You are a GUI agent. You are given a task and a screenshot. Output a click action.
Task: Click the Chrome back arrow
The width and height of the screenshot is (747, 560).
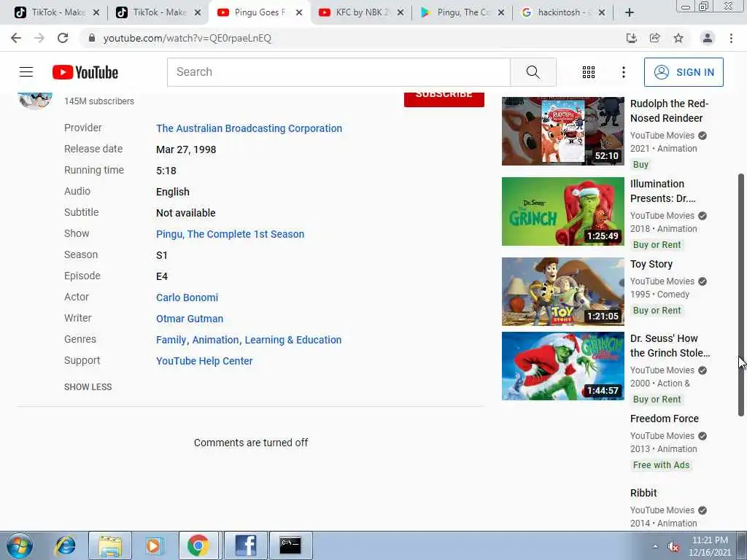pyautogui.click(x=16, y=38)
